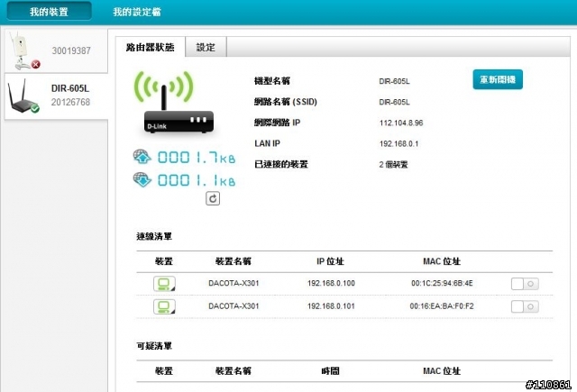Viewport: 577px width, 392px height.
Task: Click the 重新開機 reboot button
Action: pos(498,79)
